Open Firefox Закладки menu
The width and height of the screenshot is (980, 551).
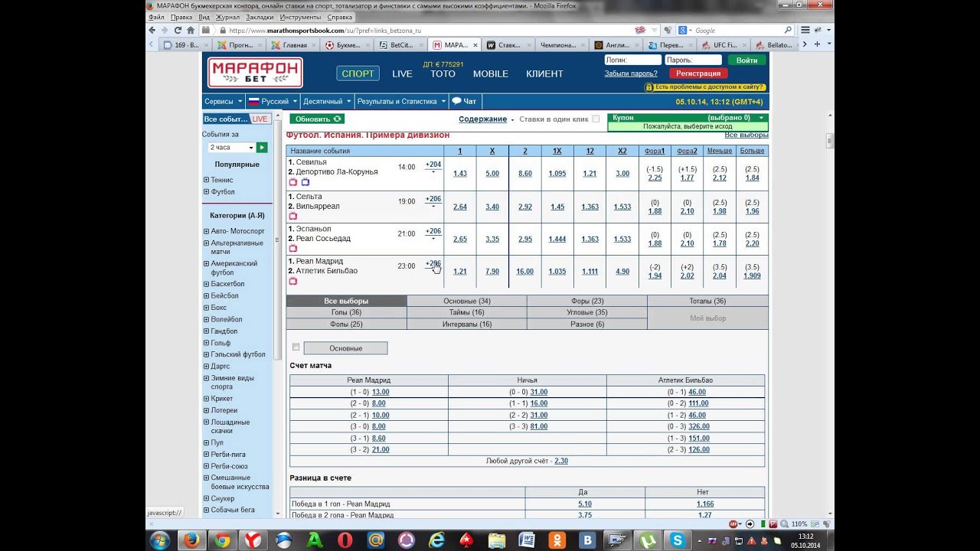(x=260, y=17)
